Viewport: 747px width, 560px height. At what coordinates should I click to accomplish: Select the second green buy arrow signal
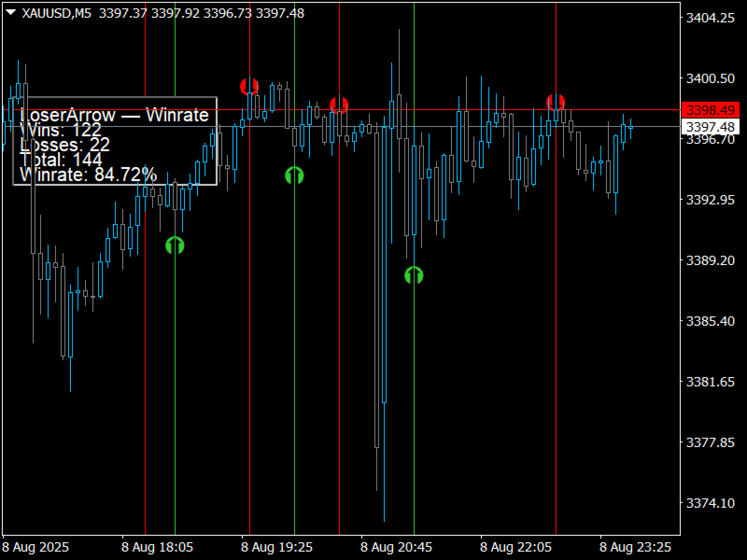coord(294,175)
